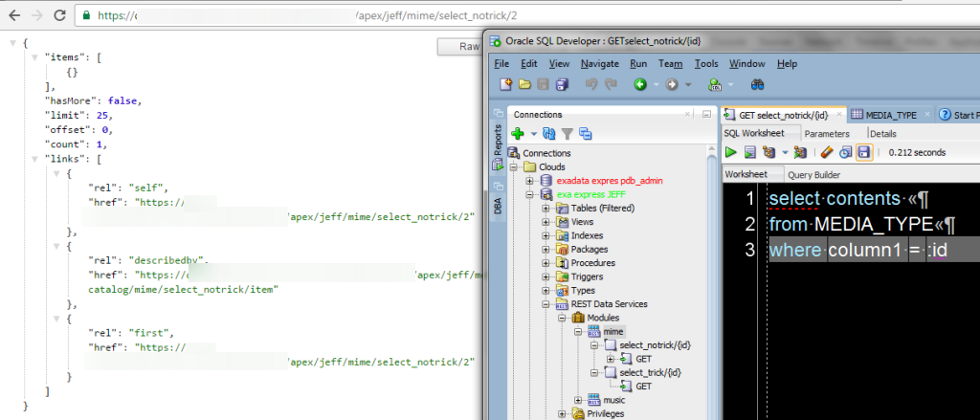The width and height of the screenshot is (980, 420).
Task: Open the SQL Worksheet connection icon
Action: click(x=714, y=84)
